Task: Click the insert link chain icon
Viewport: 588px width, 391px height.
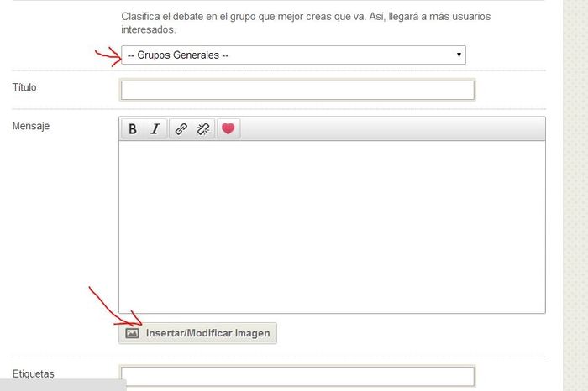Action: click(x=180, y=129)
